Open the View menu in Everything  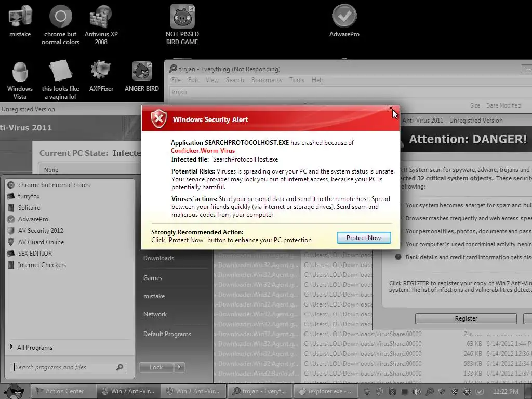click(212, 80)
